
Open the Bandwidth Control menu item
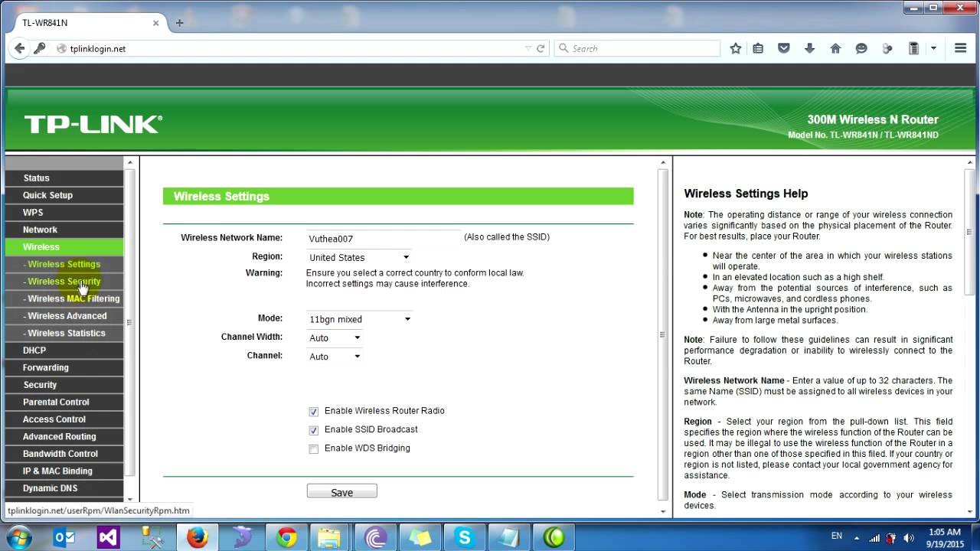(x=64, y=454)
